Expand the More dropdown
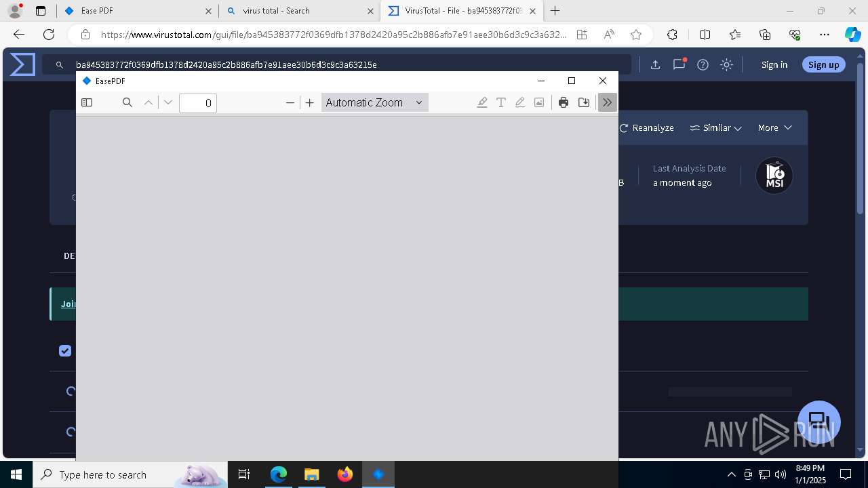The image size is (868, 488). (774, 127)
